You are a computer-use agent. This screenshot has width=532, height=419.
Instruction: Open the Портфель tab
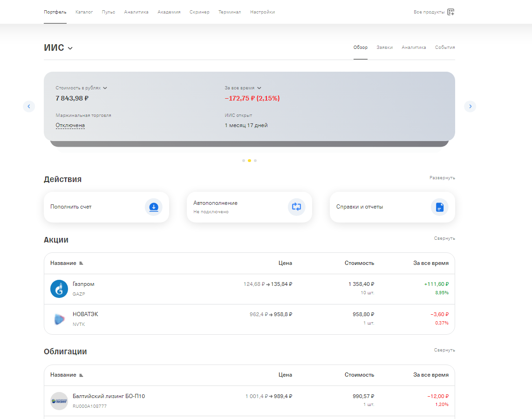[55, 12]
